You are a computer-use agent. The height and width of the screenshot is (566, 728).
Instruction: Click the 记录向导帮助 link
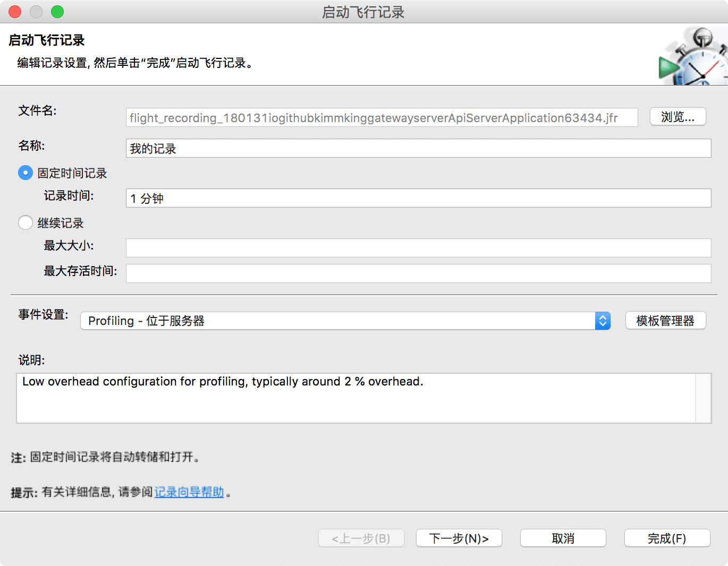(x=189, y=492)
